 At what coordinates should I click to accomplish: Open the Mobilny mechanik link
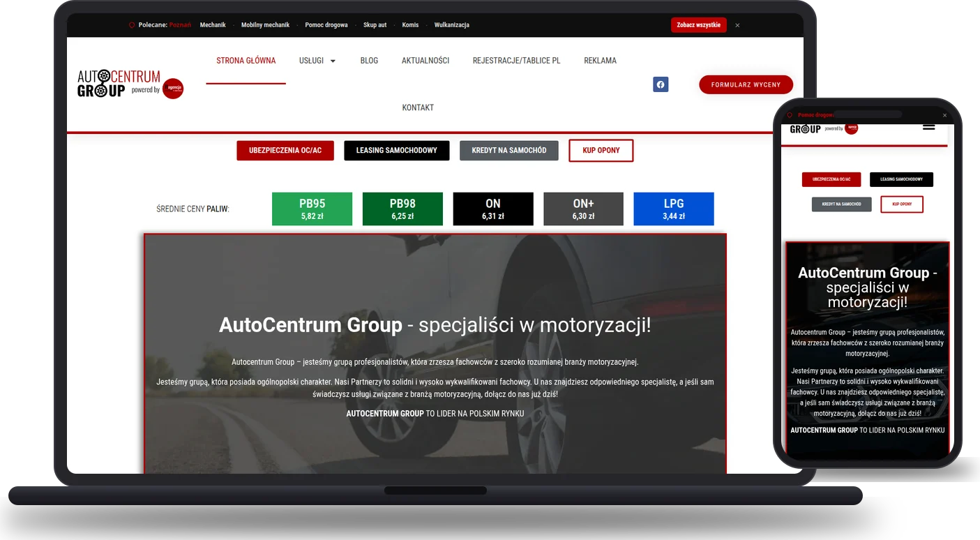265,25
